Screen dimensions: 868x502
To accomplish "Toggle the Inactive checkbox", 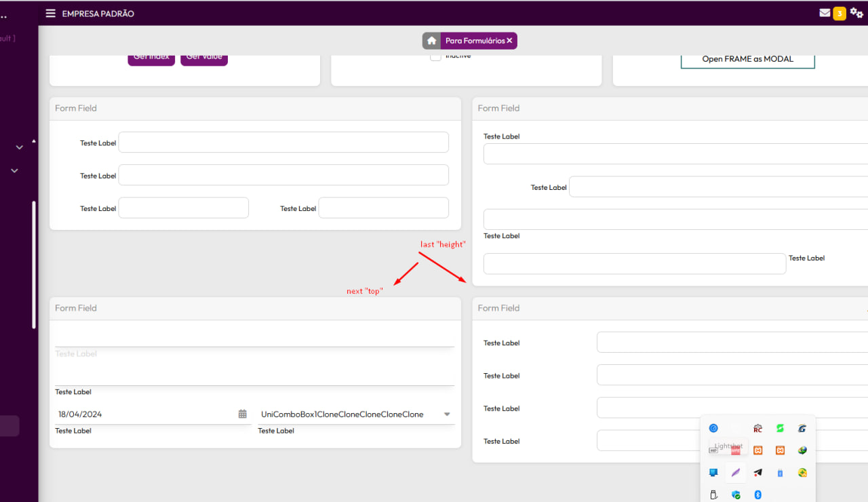I will coord(435,57).
